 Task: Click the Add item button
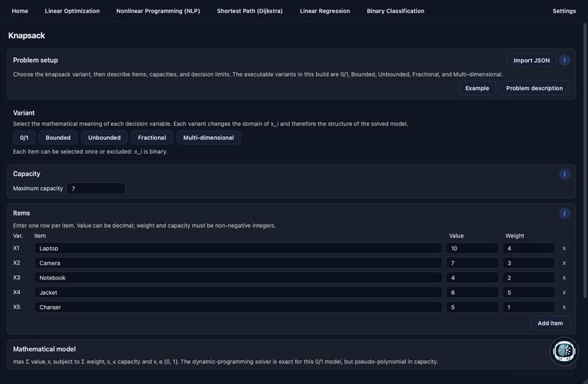tap(550, 323)
